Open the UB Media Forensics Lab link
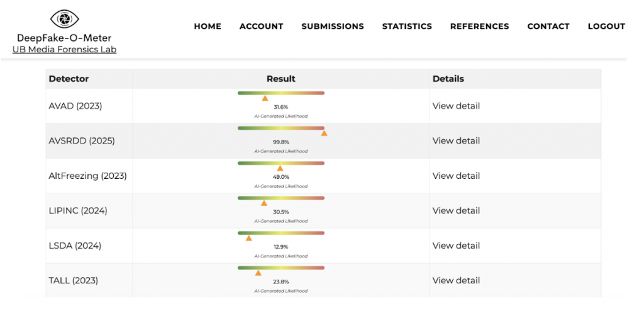The image size is (644, 313). pos(64,49)
